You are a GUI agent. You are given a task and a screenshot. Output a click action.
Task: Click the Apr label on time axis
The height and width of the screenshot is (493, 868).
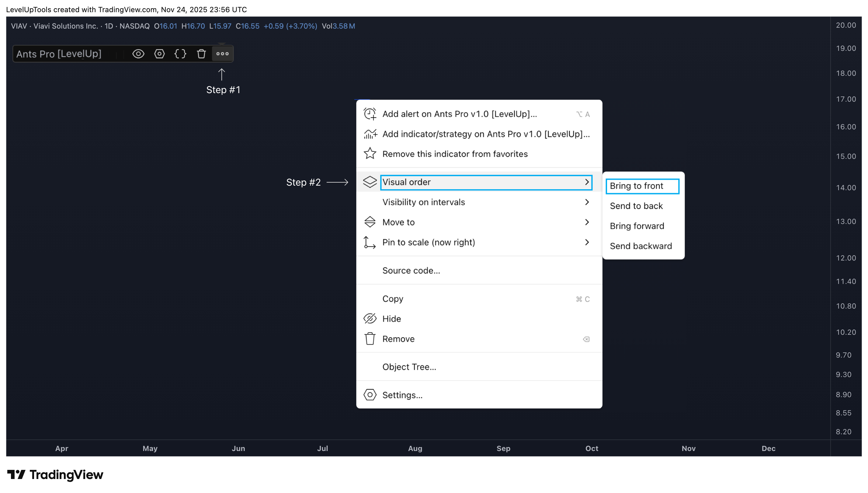[x=62, y=449]
